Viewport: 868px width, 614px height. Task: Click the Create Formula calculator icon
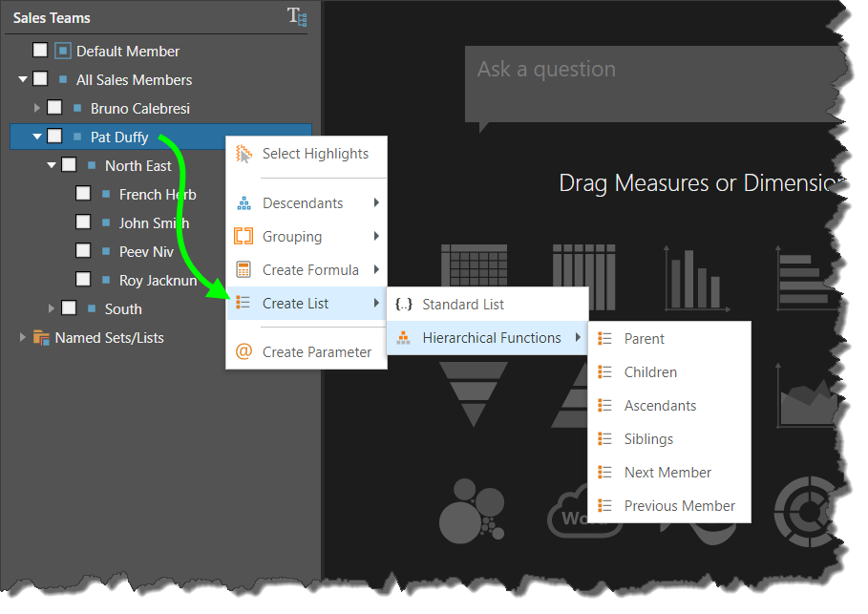tap(243, 269)
